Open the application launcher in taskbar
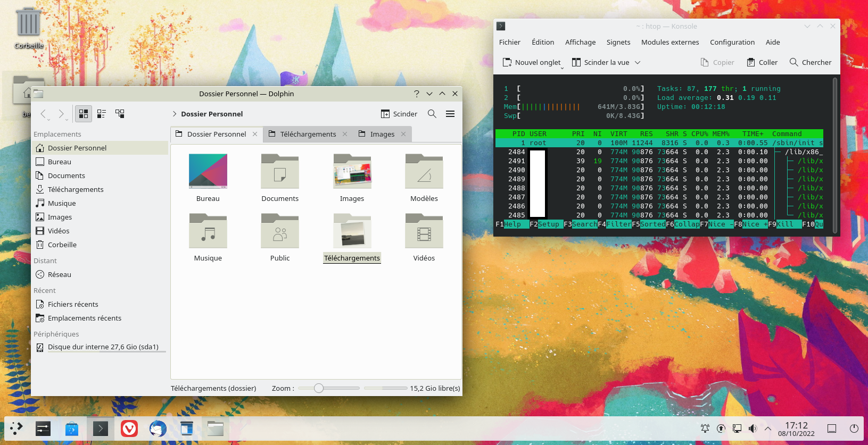868x445 pixels. [x=16, y=429]
